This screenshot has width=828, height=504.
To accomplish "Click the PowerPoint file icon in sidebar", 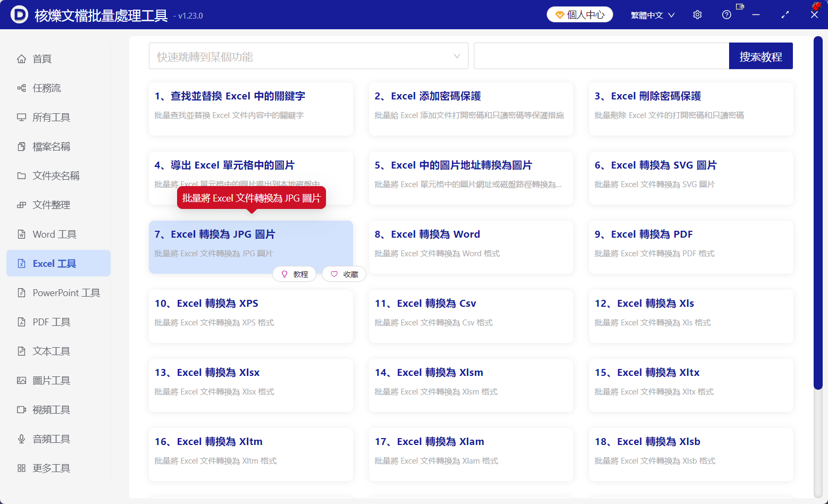I will click(21, 293).
